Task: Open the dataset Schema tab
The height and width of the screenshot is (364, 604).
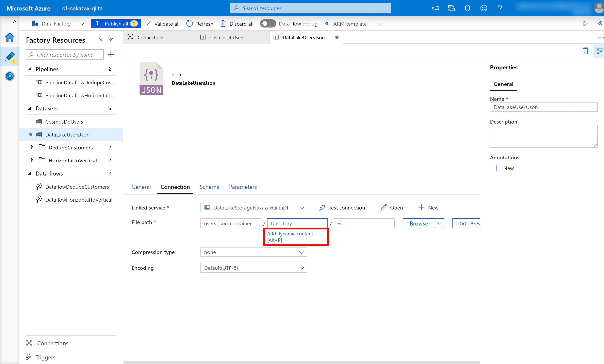Action: pos(209,187)
